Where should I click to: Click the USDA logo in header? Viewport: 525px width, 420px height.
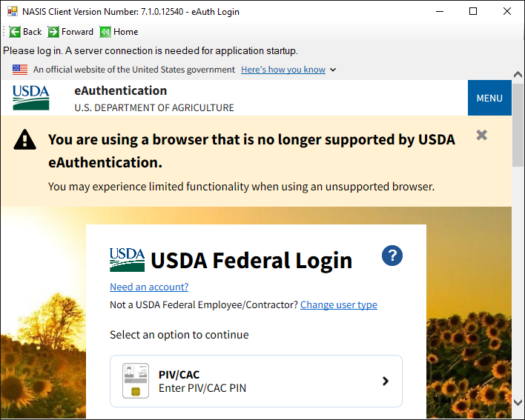click(x=31, y=98)
